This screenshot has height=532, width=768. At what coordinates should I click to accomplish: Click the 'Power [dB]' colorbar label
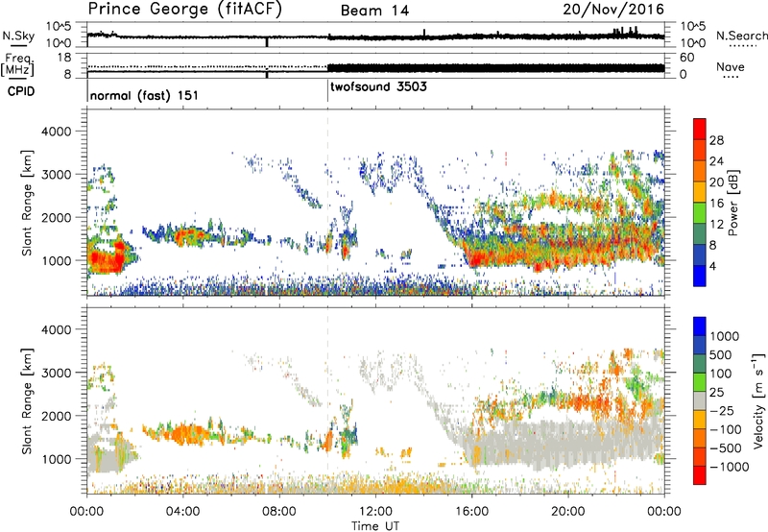pos(732,203)
